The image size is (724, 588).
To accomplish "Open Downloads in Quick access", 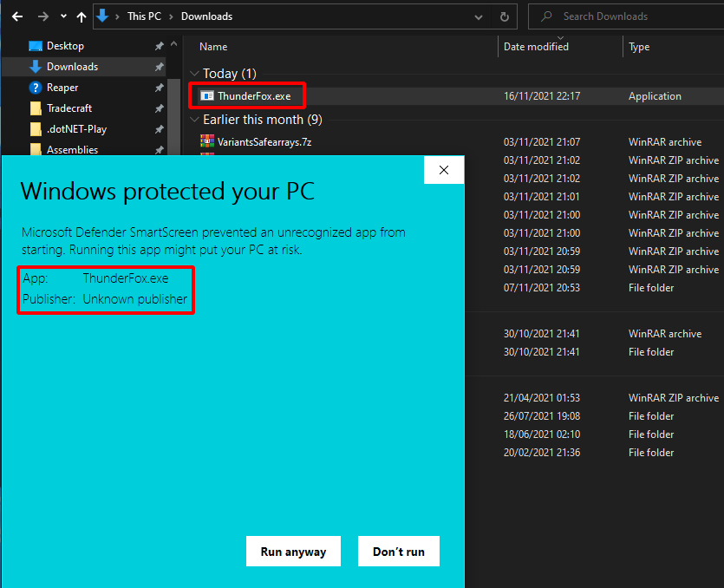I will [x=72, y=67].
